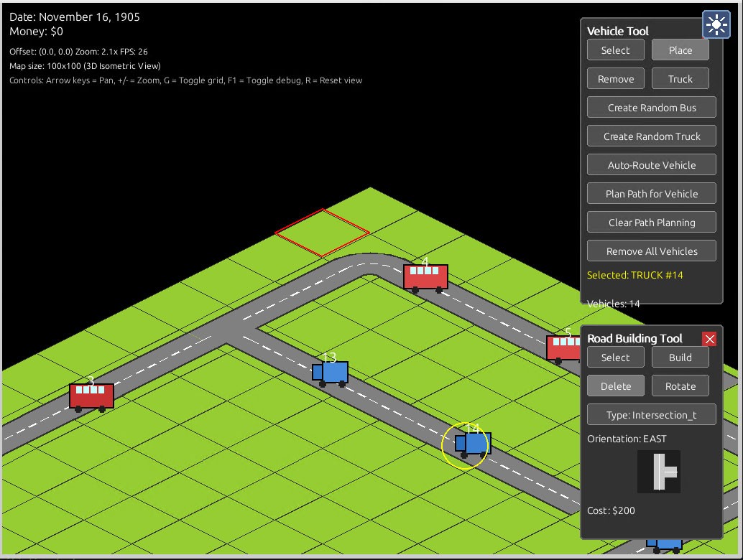The height and width of the screenshot is (560, 743).
Task: Toggle the Truck vehicle type
Action: (x=680, y=78)
